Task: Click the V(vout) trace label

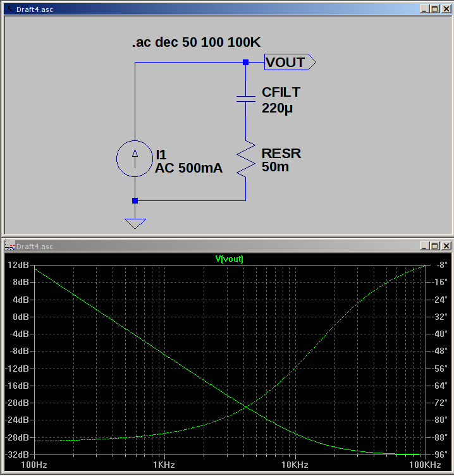Action: [x=230, y=259]
